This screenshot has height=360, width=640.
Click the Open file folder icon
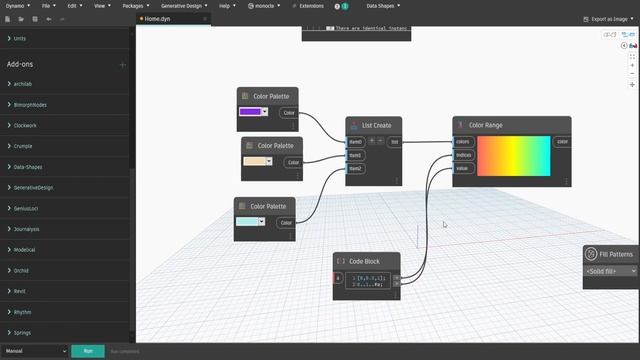point(21,19)
